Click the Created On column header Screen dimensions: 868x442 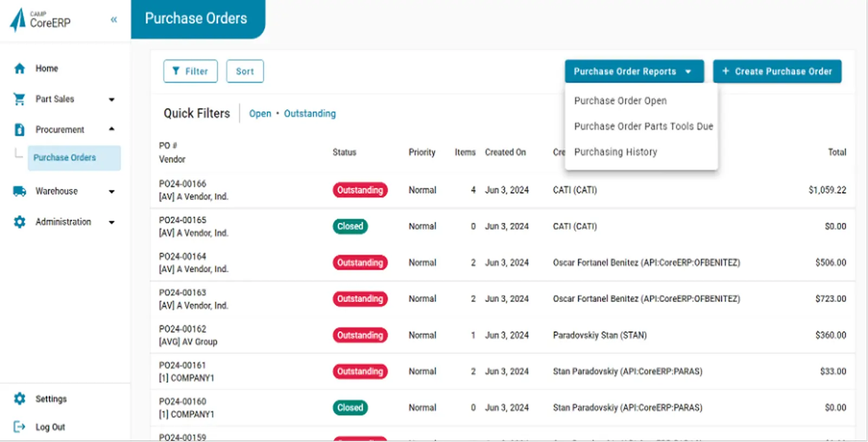506,152
